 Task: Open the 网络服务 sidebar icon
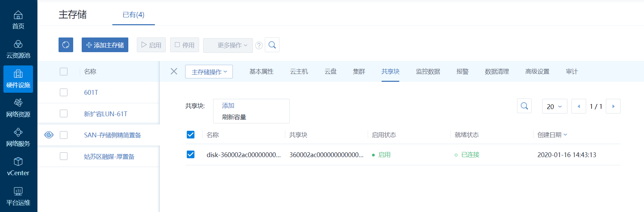pyautogui.click(x=18, y=137)
